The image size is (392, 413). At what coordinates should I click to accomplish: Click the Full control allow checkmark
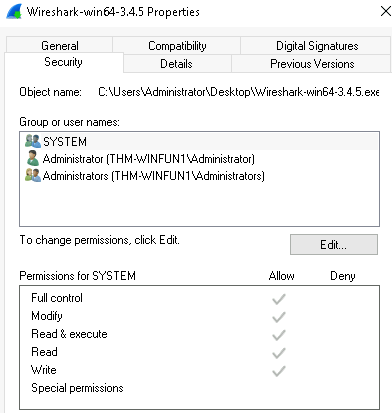pyautogui.click(x=279, y=299)
